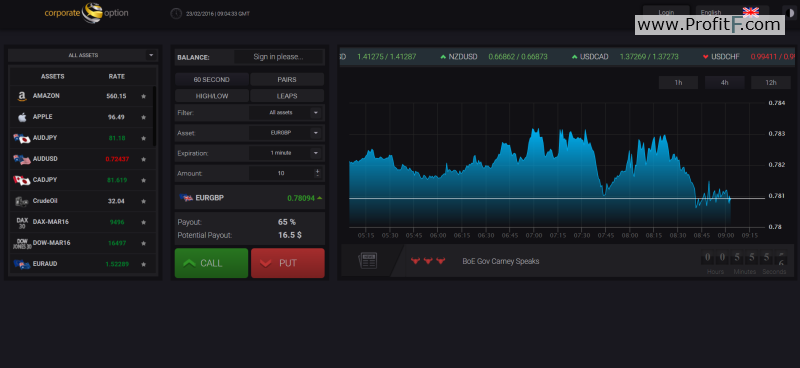This screenshot has width=800, height=368.
Task: Click the Corporate Option logo
Action: (86, 13)
